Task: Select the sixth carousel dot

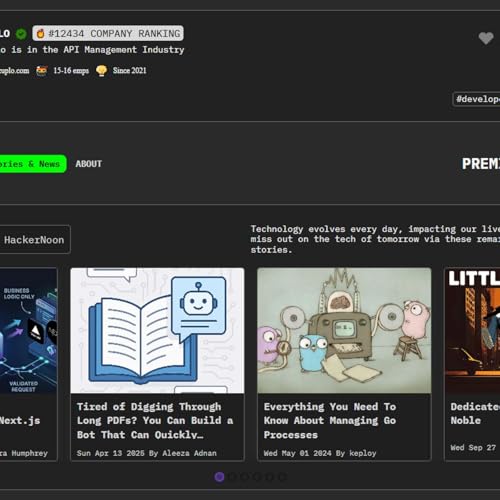Action: (282, 477)
